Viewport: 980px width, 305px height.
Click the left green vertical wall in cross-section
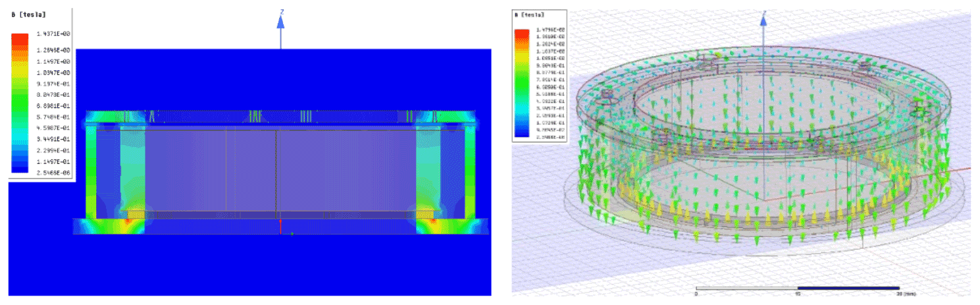[91, 168]
